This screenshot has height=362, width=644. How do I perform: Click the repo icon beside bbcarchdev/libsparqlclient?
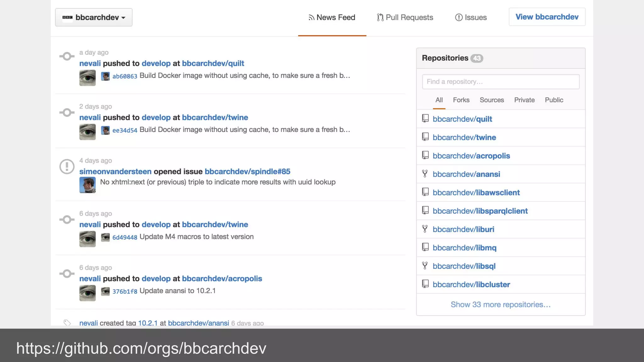coord(425,210)
